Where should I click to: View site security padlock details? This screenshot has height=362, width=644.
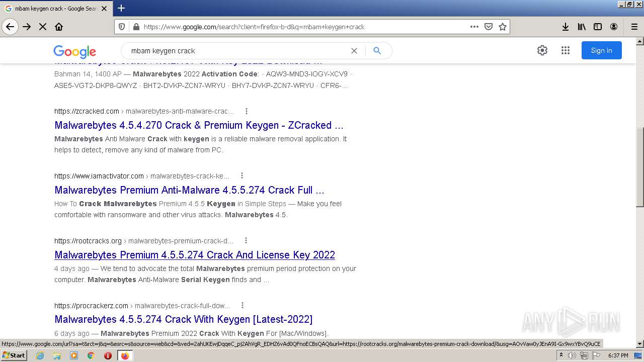click(x=135, y=27)
